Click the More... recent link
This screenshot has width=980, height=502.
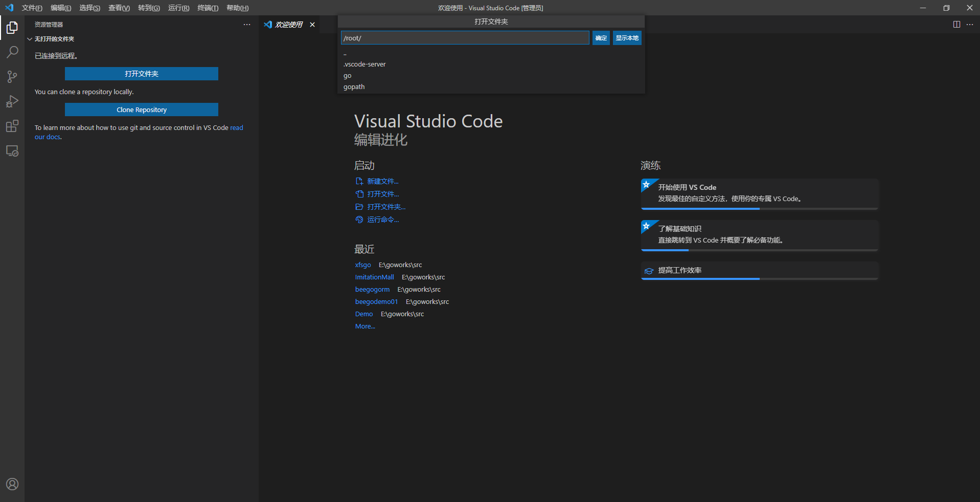pos(365,326)
